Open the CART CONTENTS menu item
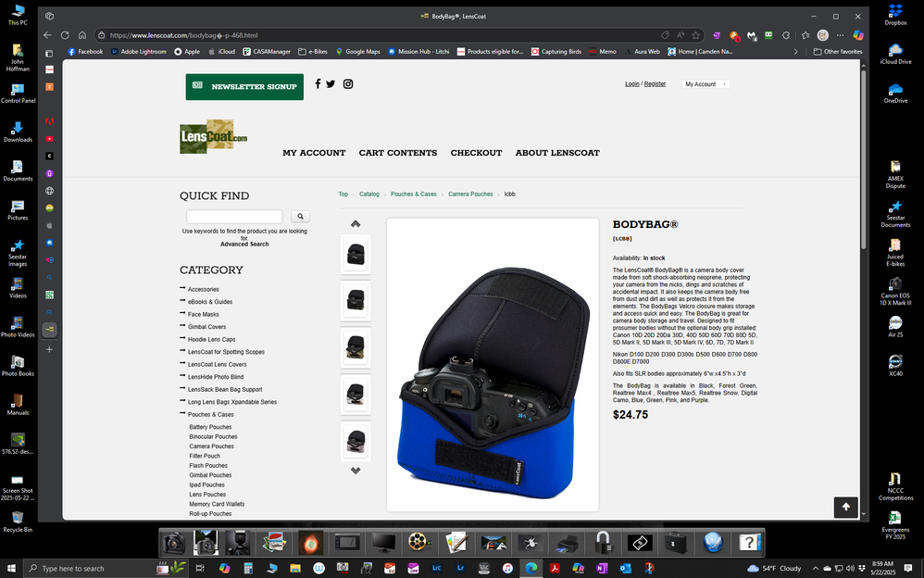The height and width of the screenshot is (578, 924). (x=398, y=153)
